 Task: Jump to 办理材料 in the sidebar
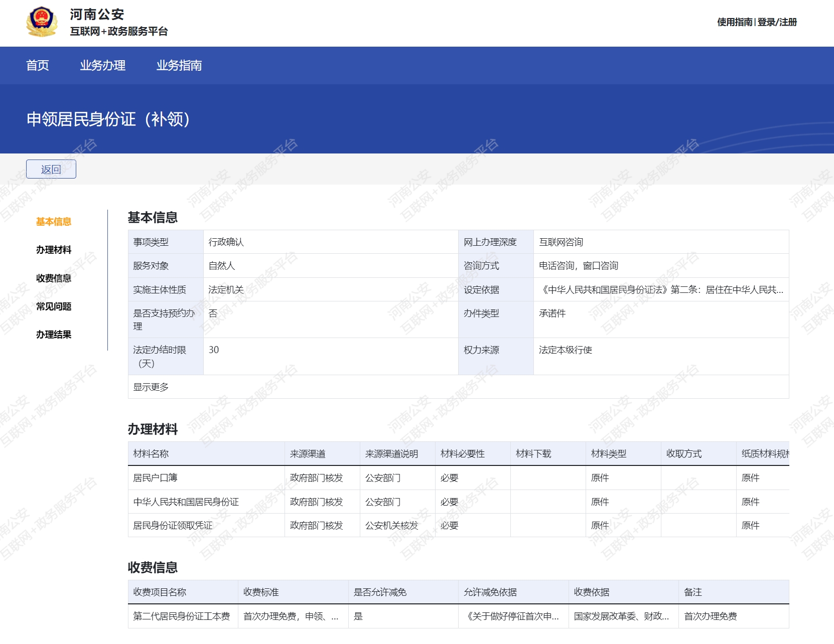tap(54, 250)
